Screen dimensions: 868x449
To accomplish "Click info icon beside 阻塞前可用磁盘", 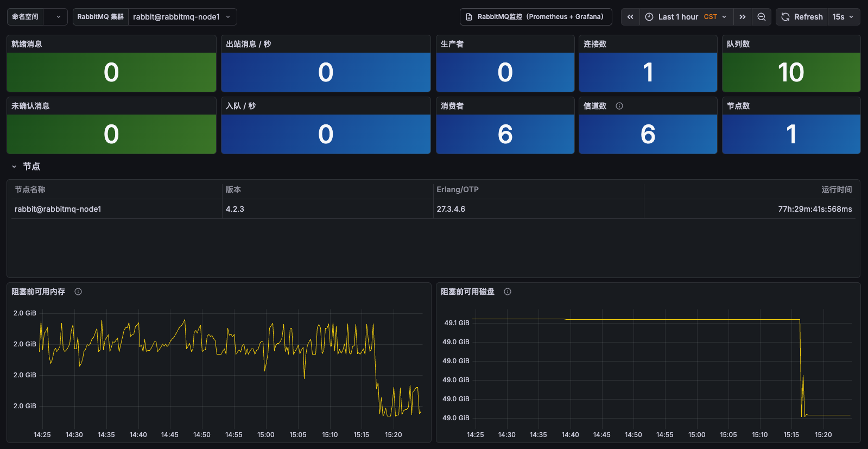I will 508,292.
